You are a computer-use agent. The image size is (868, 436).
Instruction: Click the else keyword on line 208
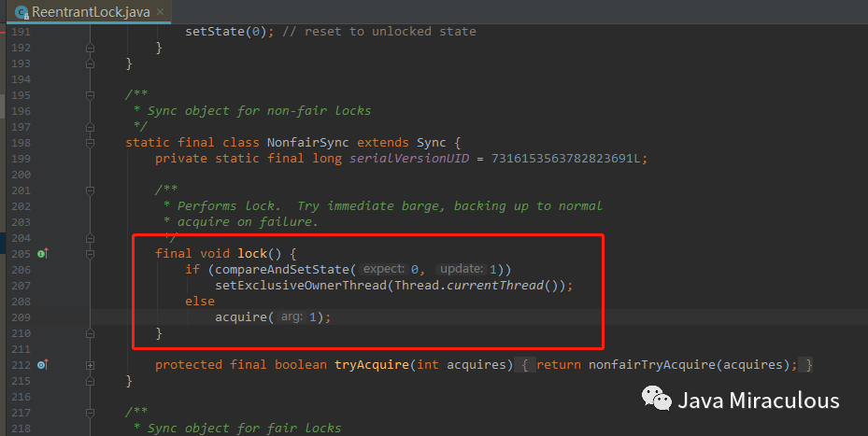200,301
